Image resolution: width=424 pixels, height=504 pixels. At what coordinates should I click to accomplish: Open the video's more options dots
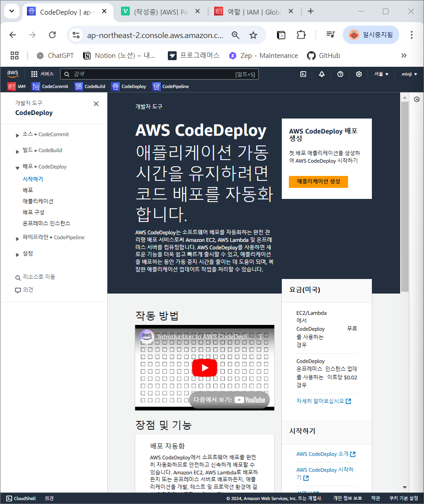261,337
